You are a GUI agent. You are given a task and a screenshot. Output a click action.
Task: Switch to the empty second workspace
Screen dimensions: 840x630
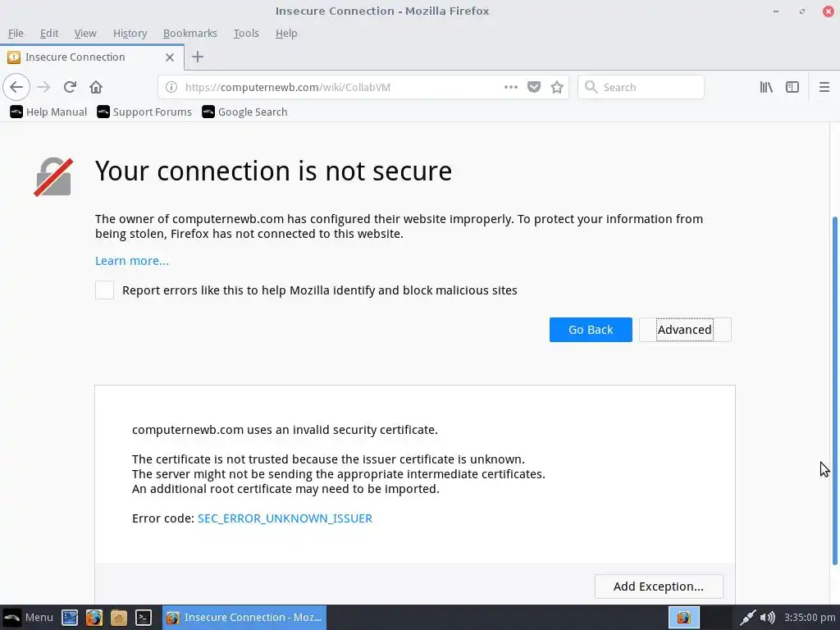coord(716,617)
